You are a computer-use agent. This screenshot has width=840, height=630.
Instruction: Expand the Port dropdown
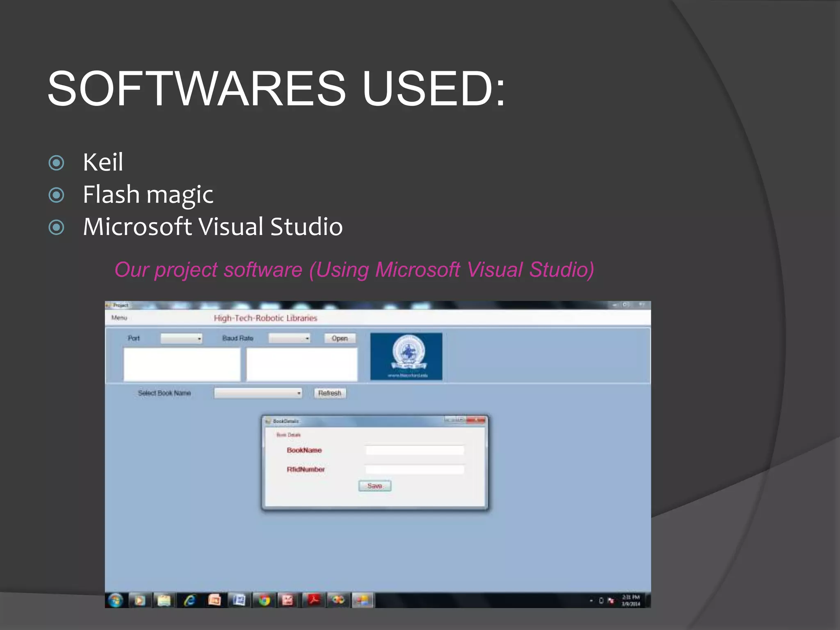pos(181,339)
